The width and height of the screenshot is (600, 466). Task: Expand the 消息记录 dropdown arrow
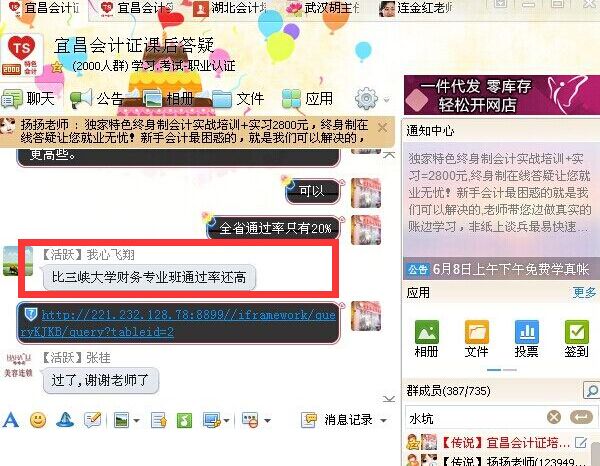tap(383, 420)
